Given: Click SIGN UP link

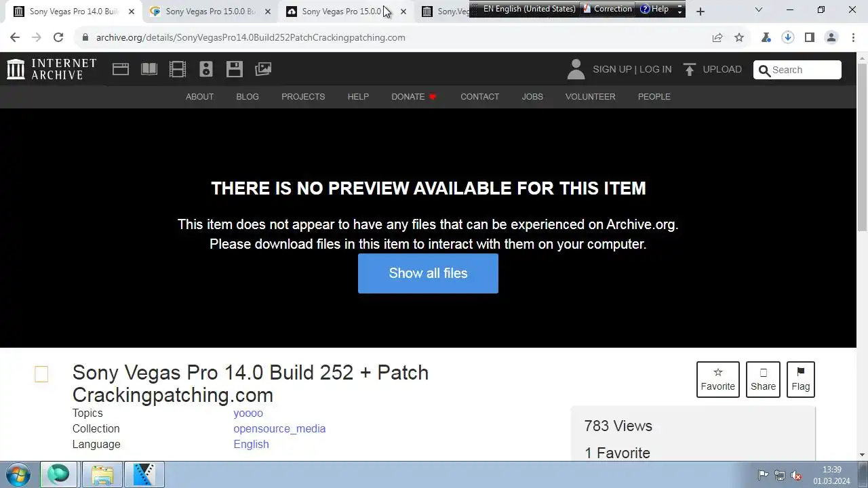Looking at the screenshot, I should point(612,69).
